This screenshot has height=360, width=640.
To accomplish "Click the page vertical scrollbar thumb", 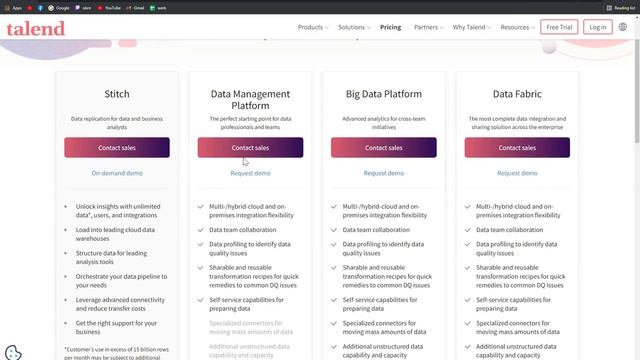I will click(x=637, y=91).
